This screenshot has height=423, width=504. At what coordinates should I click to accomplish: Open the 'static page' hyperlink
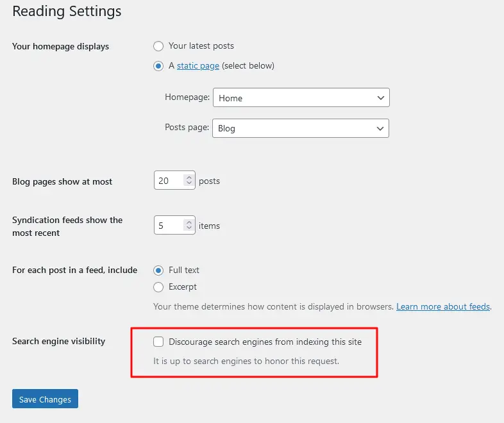[x=198, y=65]
